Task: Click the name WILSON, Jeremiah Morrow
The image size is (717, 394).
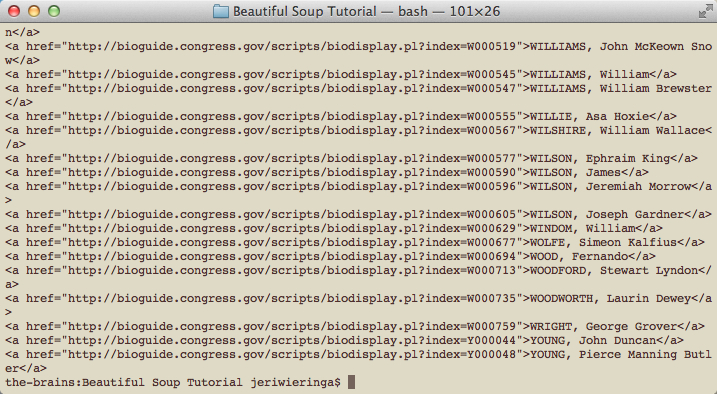Action: click(x=610, y=186)
